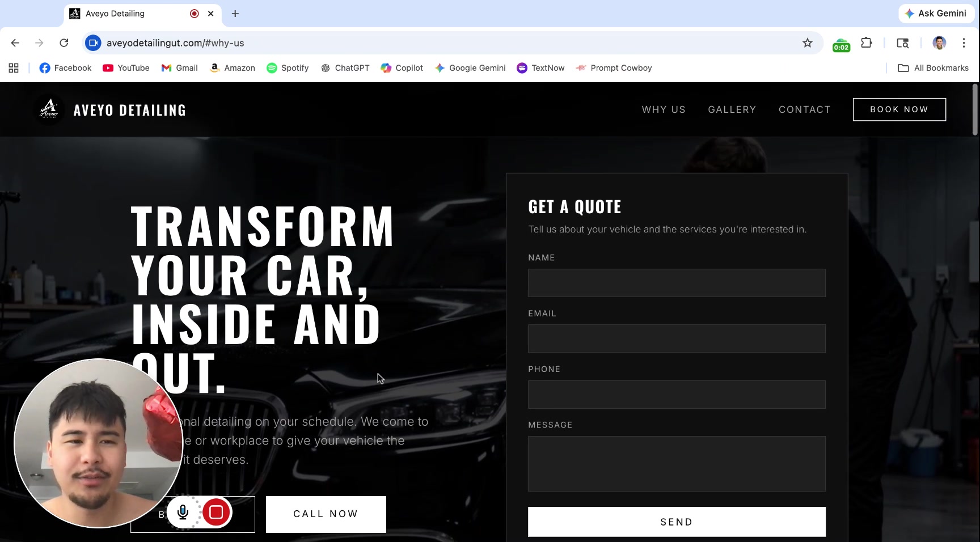Click the Aveyo Detailing logo icon

(49, 109)
